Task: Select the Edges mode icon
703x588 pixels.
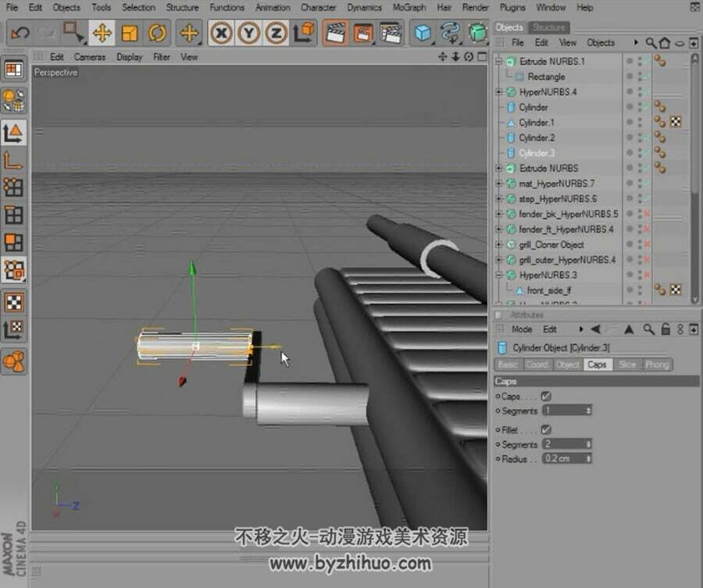Action: 13,215
